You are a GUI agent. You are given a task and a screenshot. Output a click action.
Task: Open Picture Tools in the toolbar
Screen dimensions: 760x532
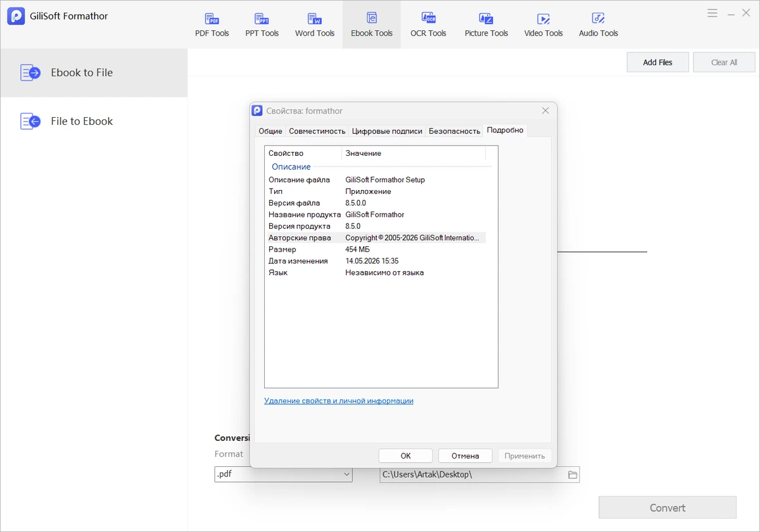[486, 25]
